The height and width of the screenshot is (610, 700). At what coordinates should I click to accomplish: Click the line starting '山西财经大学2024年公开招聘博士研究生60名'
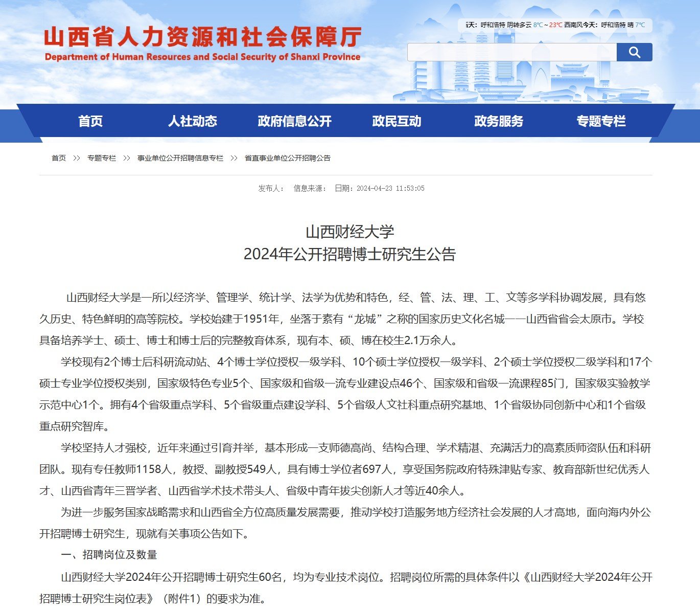pyautogui.click(x=357, y=577)
